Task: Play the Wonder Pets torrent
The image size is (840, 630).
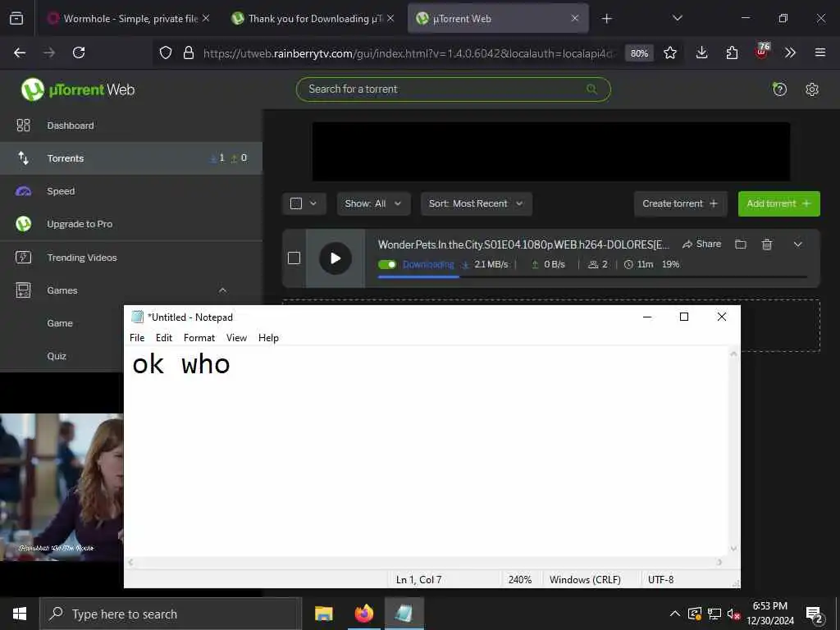Action: (x=336, y=258)
